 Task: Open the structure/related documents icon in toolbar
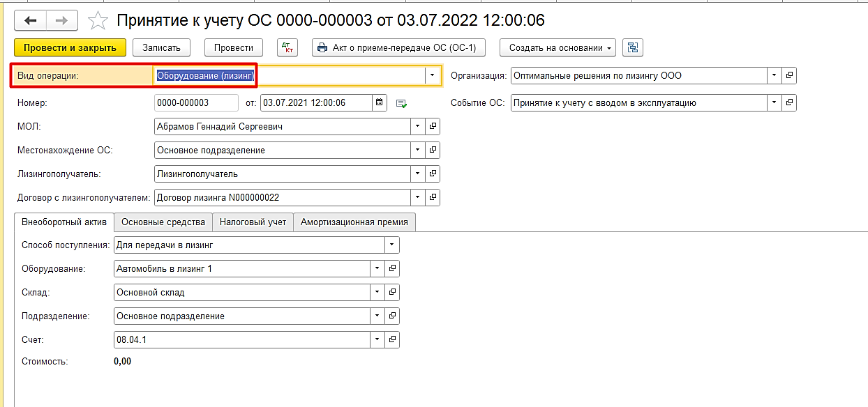(x=633, y=47)
